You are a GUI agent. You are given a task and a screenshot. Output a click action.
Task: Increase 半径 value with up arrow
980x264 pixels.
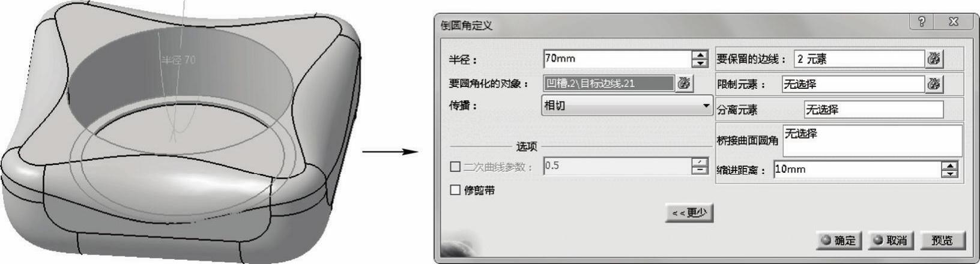pos(700,55)
